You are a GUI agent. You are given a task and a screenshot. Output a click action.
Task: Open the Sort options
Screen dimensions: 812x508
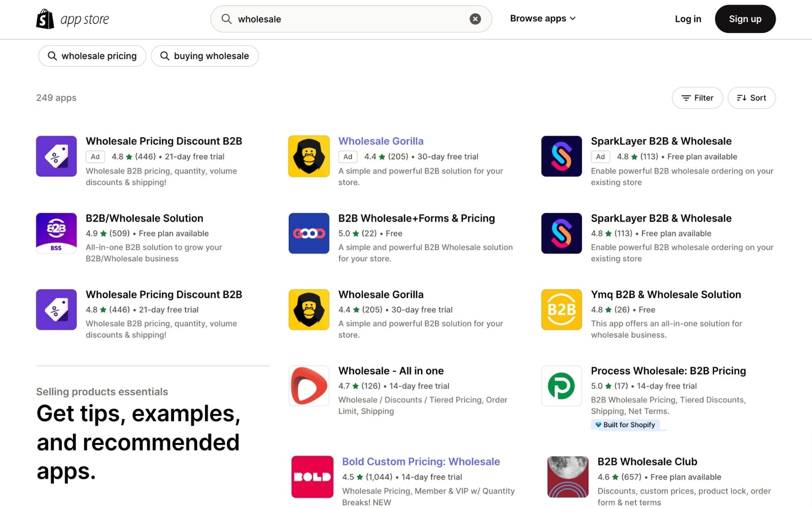752,98
